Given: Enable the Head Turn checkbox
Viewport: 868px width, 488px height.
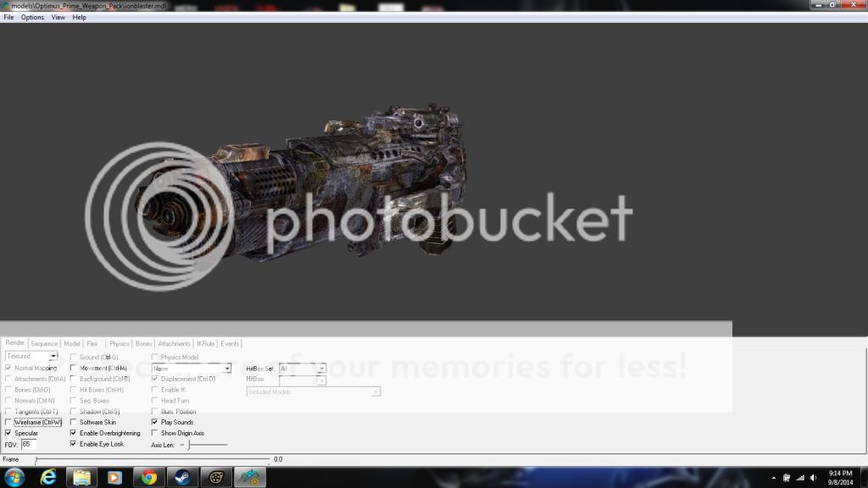Looking at the screenshot, I should (x=154, y=401).
